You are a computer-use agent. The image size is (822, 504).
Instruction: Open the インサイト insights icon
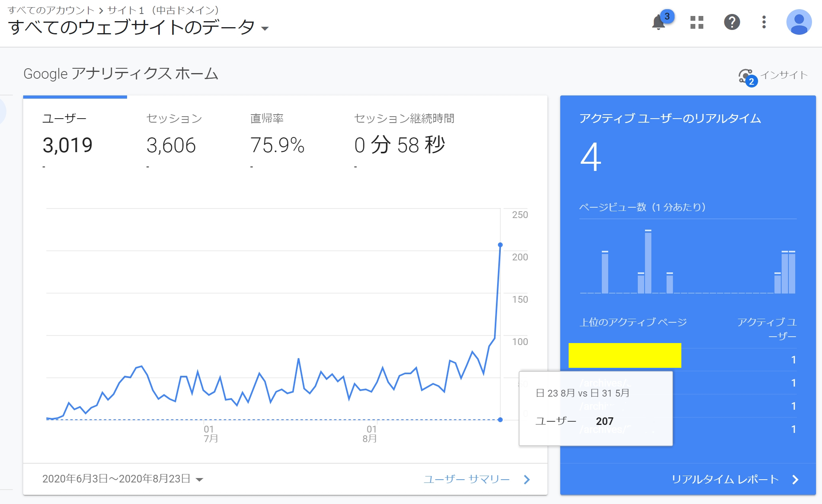[x=746, y=76]
